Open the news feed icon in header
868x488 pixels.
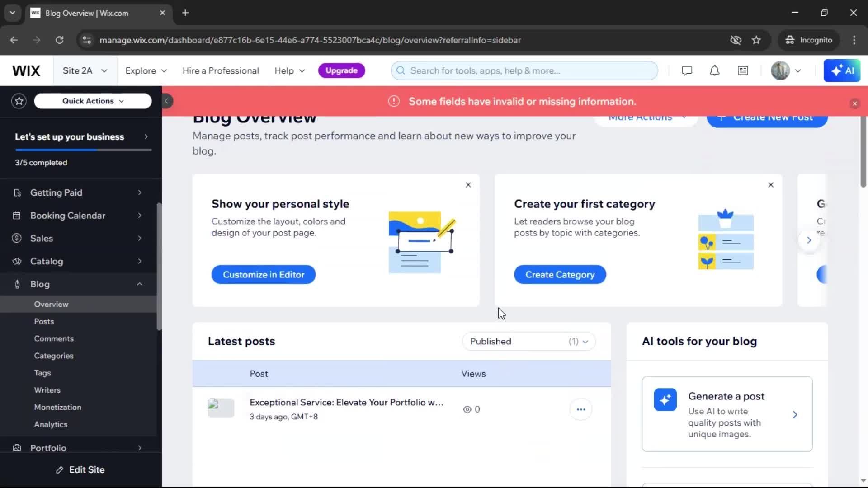pyautogui.click(x=743, y=70)
